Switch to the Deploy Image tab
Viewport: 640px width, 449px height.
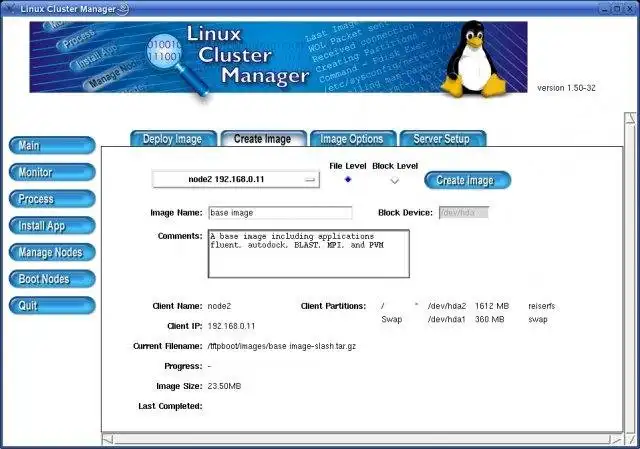(173, 139)
